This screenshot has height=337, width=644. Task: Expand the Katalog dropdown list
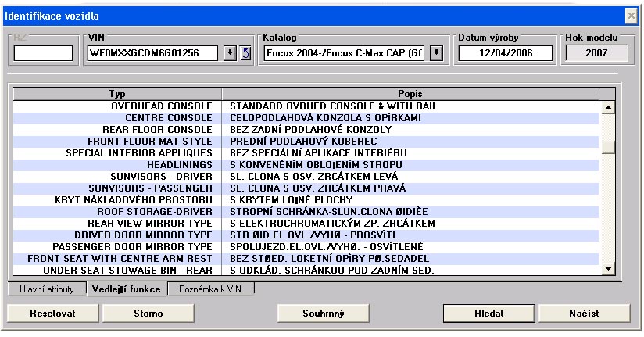click(437, 53)
